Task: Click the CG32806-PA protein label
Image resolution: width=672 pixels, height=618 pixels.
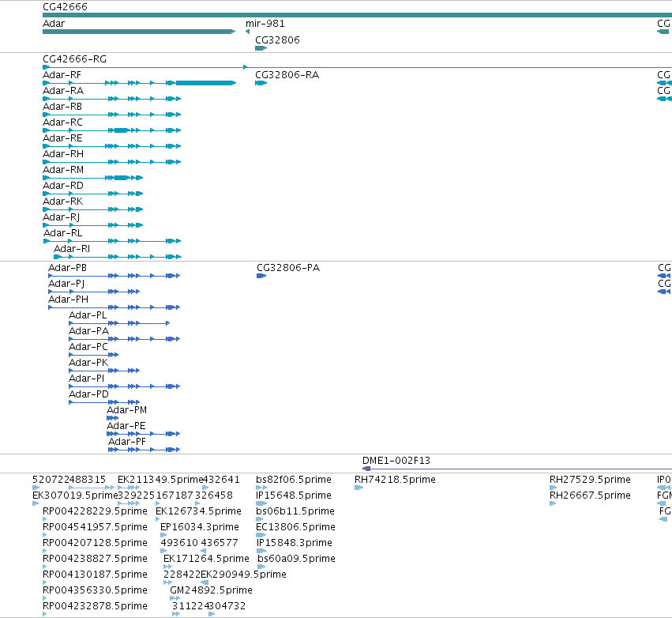Action: [x=288, y=268]
